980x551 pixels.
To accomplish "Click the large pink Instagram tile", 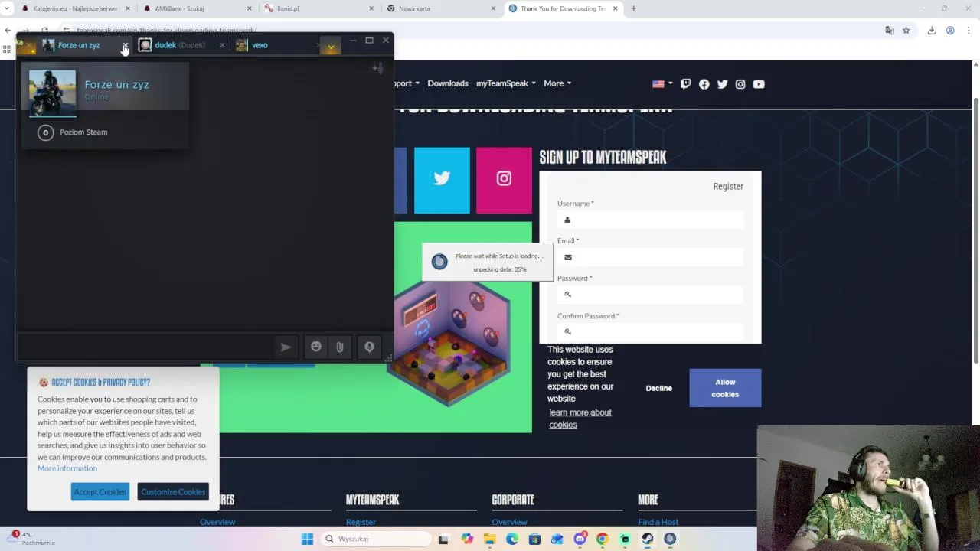I will tap(504, 180).
